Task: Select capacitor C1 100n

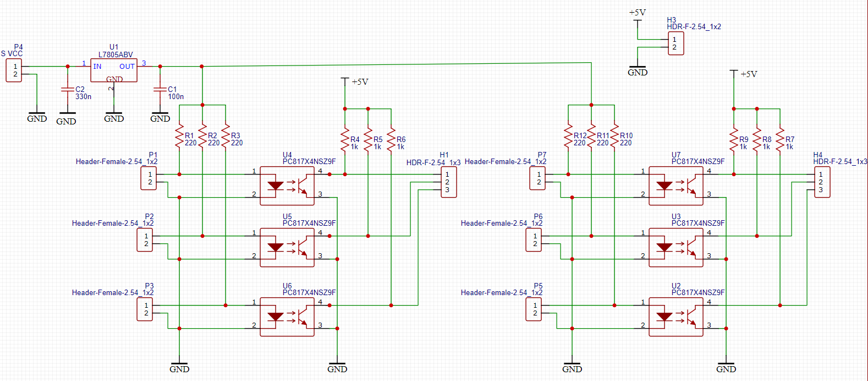Action: click(x=160, y=89)
